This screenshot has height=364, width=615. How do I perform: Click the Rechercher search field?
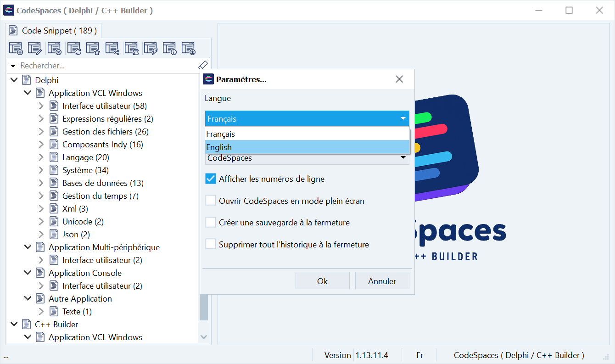click(x=106, y=66)
